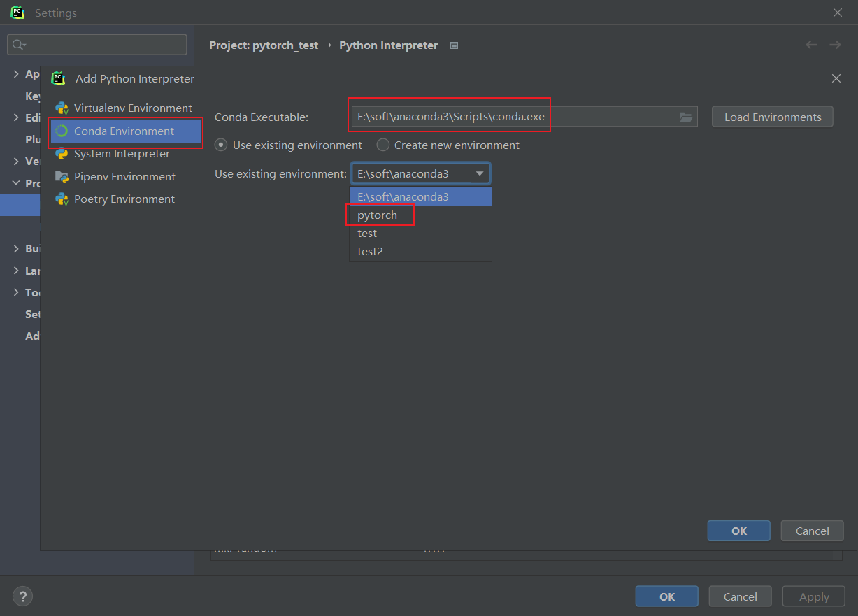Expand the Editor category arrow in Settings tree
The height and width of the screenshot is (616, 858).
tap(16, 117)
